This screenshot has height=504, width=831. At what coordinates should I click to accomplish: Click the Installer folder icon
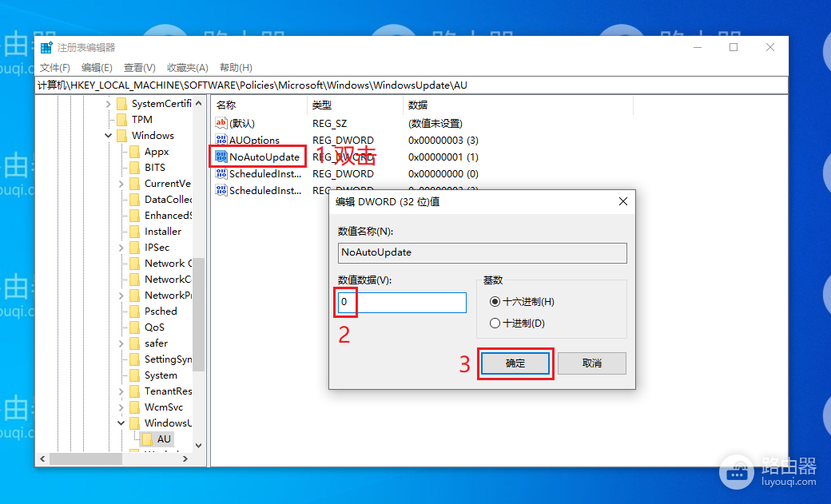click(x=134, y=231)
